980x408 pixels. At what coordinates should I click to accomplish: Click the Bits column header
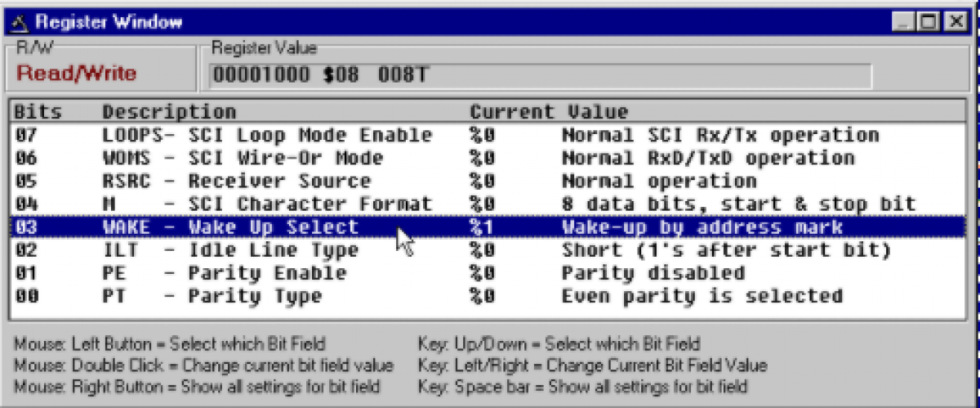(38, 112)
